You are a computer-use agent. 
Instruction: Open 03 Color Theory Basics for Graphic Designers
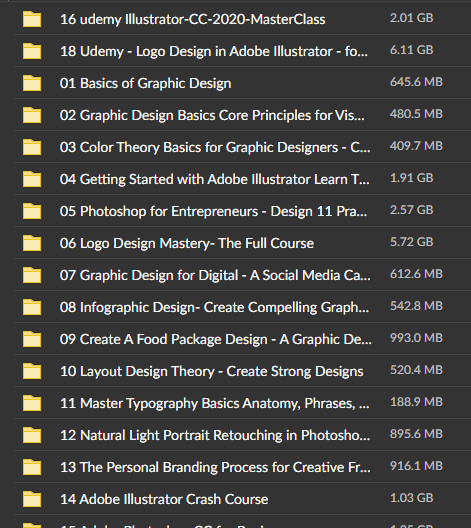[215, 147]
